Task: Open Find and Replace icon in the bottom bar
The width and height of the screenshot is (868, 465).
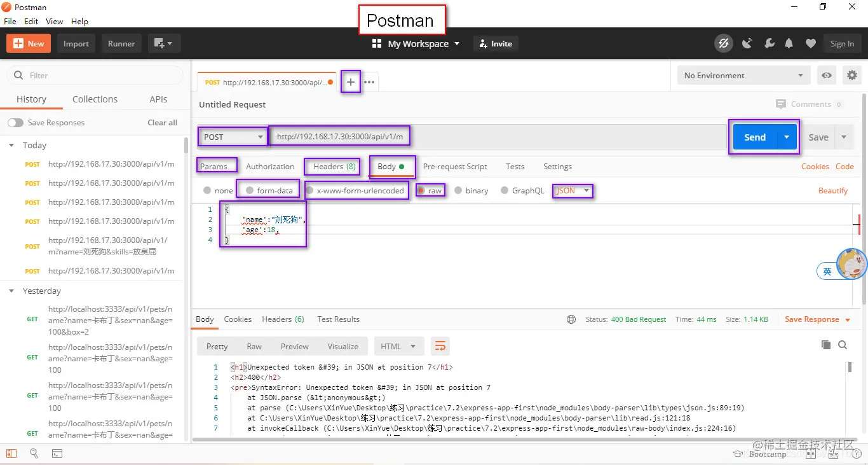Action: tap(34, 454)
